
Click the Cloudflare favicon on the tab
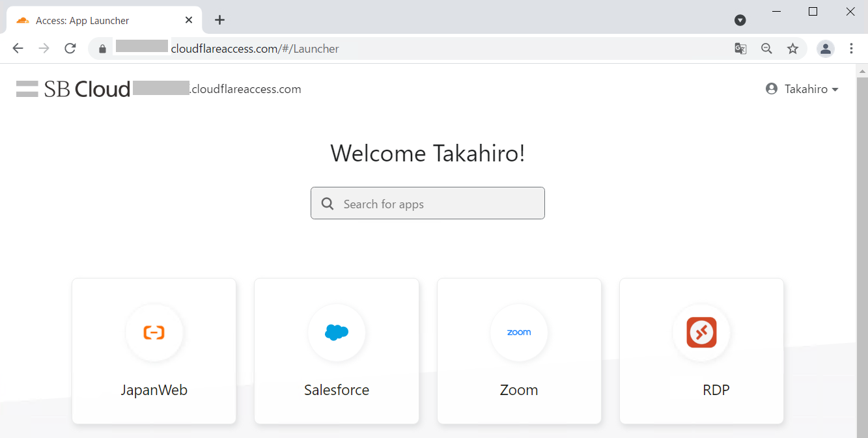click(22, 20)
